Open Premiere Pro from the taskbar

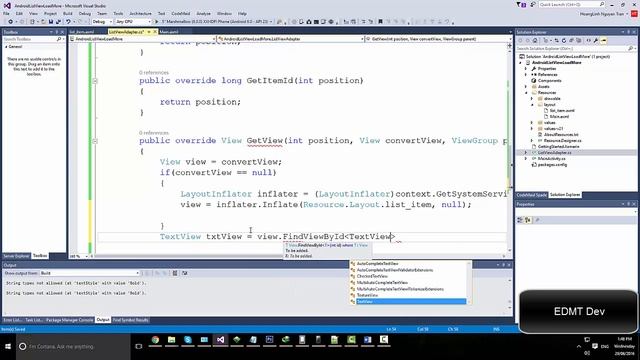[x=269, y=340]
